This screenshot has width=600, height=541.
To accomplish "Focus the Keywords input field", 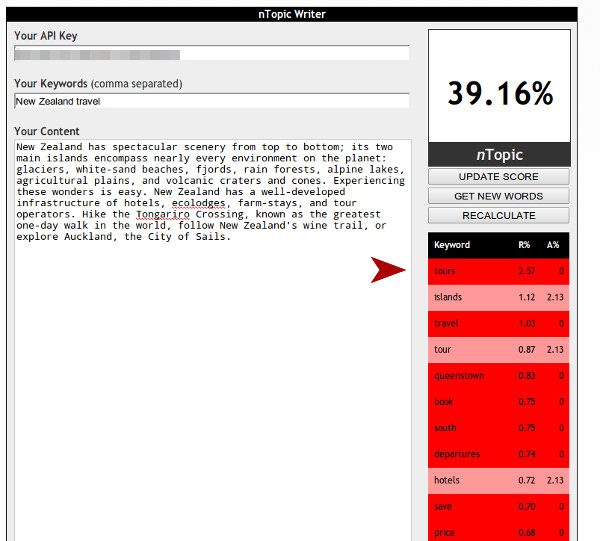I will point(211,101).
